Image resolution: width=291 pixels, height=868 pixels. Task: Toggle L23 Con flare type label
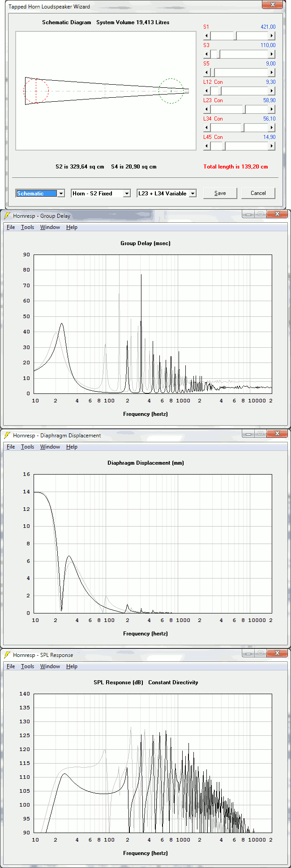(218, 100)
